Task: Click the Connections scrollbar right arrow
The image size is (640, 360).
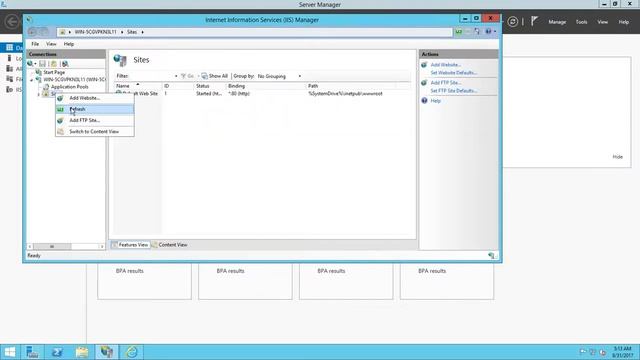Action: (x=102, y=247)
